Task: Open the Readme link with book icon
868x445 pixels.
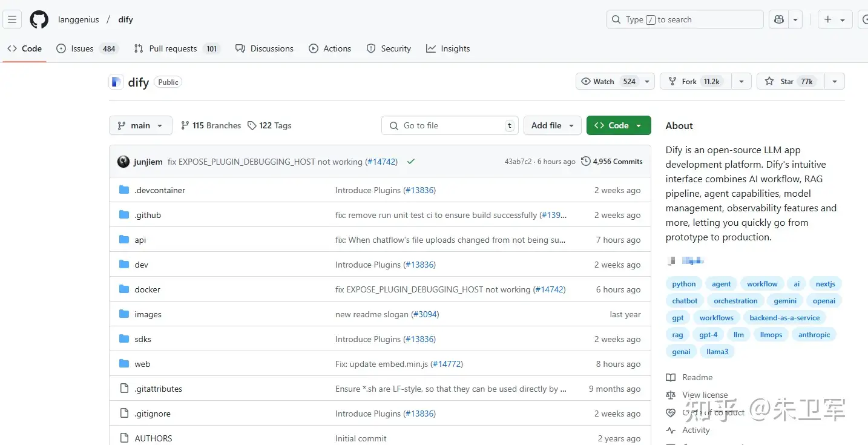Action: (689, 377)
